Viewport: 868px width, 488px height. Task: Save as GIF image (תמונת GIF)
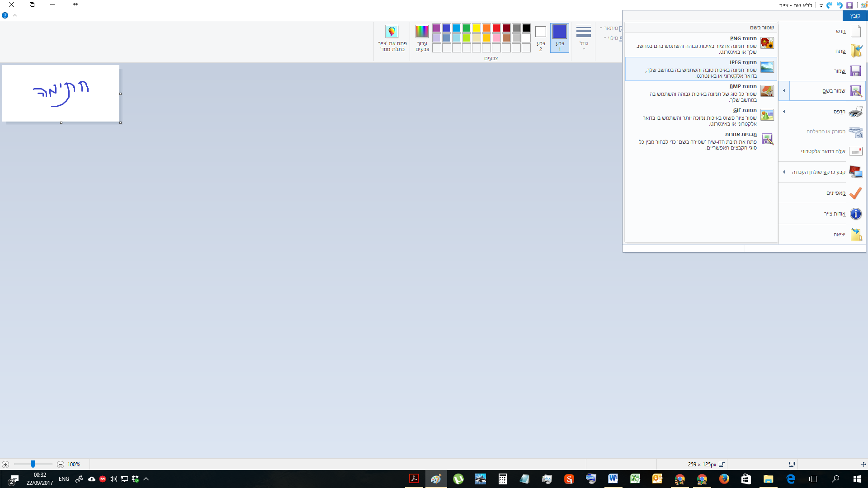(x=701, y=117)
